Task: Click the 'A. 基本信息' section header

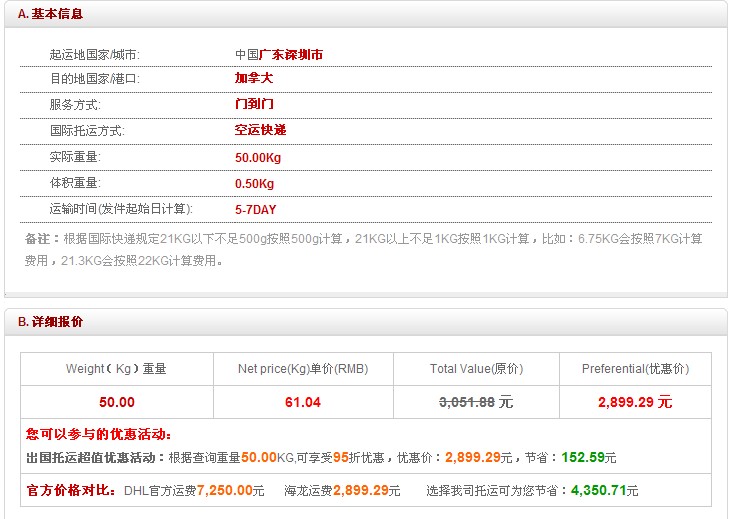Action: click(50, 14)
